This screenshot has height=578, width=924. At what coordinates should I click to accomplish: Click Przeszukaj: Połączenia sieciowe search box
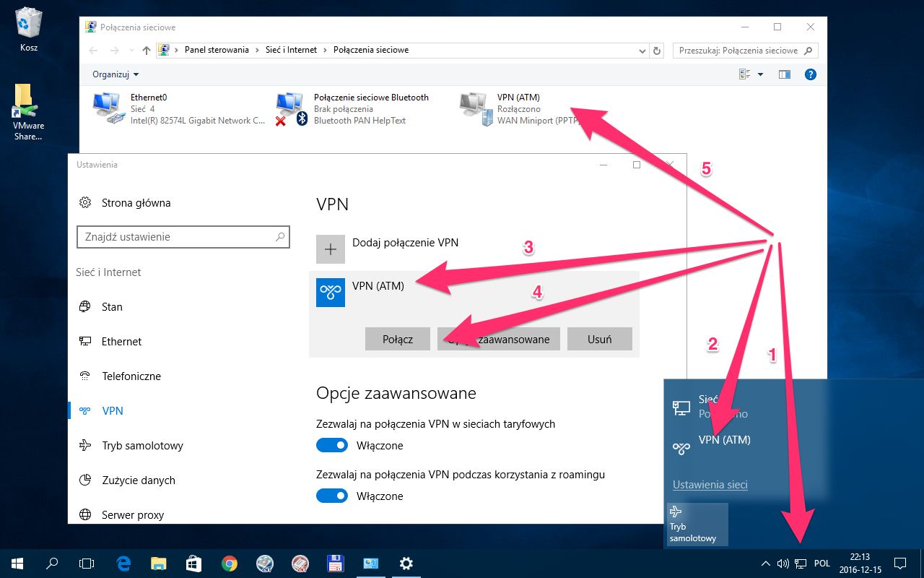click(x=746, y=51)
